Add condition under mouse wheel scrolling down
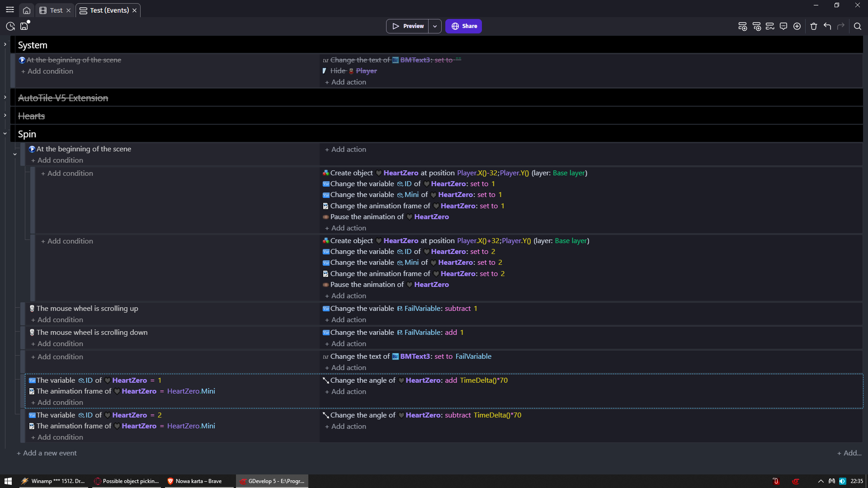The width and height of the screenshot is (868, 488). coord(57,344)
